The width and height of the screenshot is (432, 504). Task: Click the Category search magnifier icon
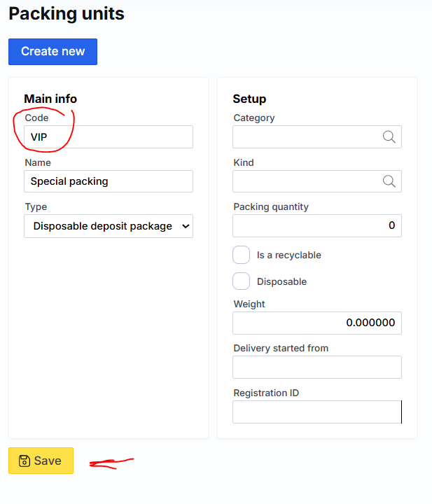point(389,137)
